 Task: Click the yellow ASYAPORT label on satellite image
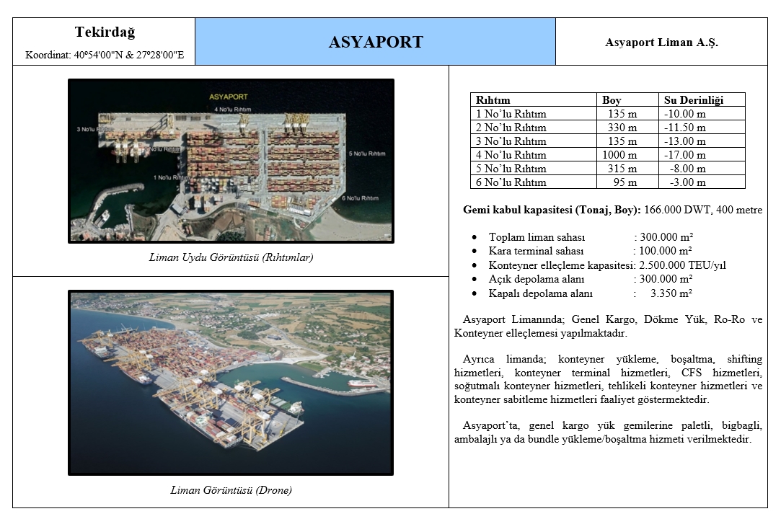228,97
